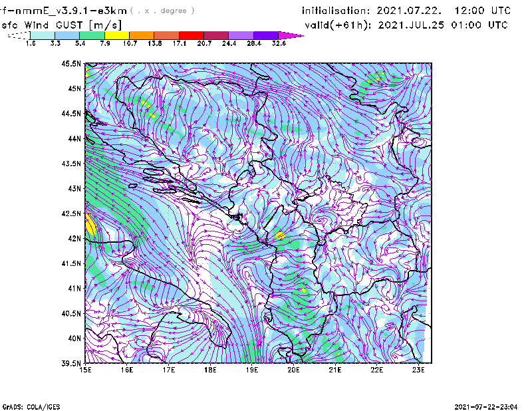Click the 44N latitude label
The width and height of the screenshot is (532, 411).
pos(74,138)
